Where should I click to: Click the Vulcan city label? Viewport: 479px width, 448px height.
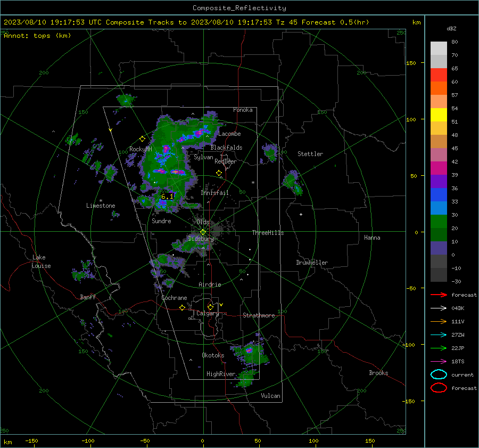[270, 396]
